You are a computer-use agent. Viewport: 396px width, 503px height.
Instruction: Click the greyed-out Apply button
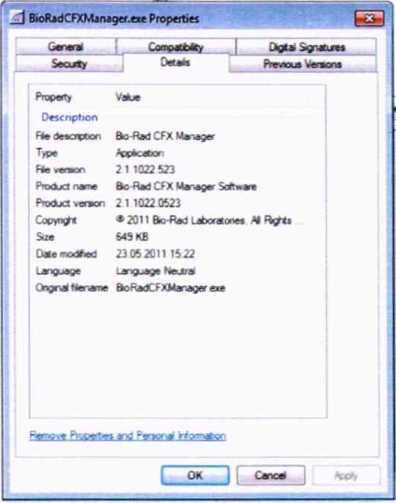pos(346,476)
